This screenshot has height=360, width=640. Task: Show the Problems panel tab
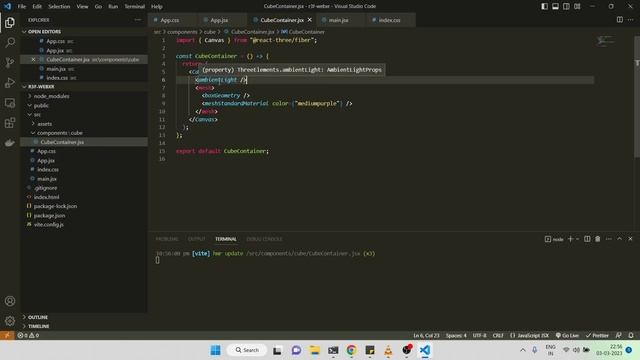167,239
